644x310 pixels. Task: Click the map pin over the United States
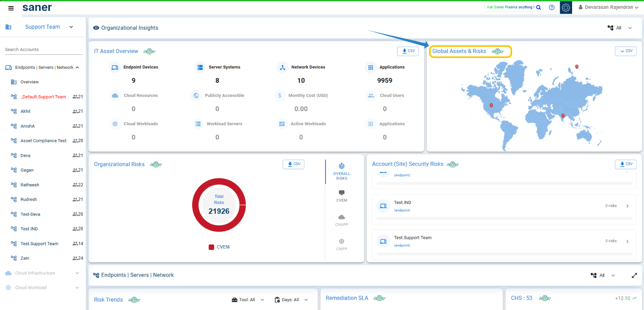click(491, 106)
